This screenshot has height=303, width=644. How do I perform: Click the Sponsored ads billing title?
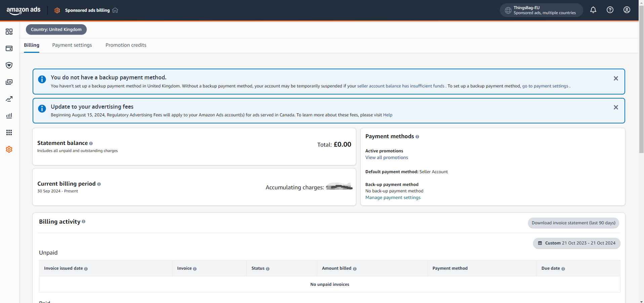click(87, 10)
